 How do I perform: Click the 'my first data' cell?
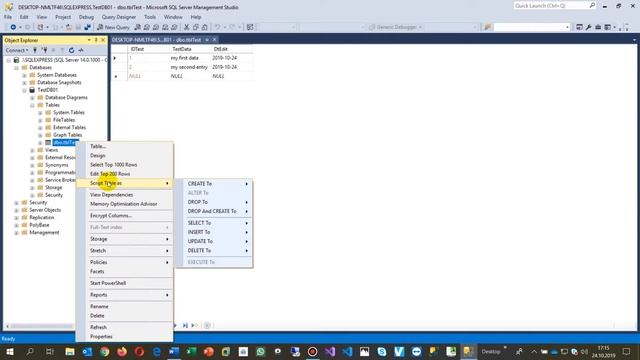(189, 58)
